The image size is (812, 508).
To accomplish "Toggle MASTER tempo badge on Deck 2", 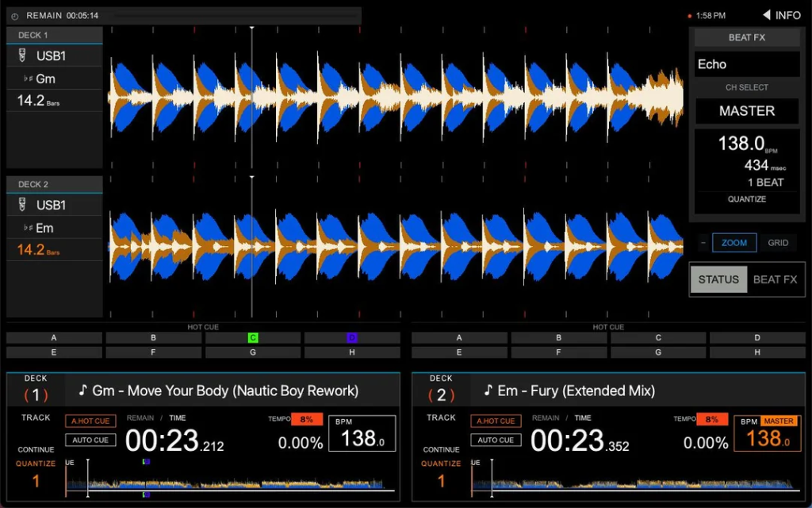I will point(779,421).
